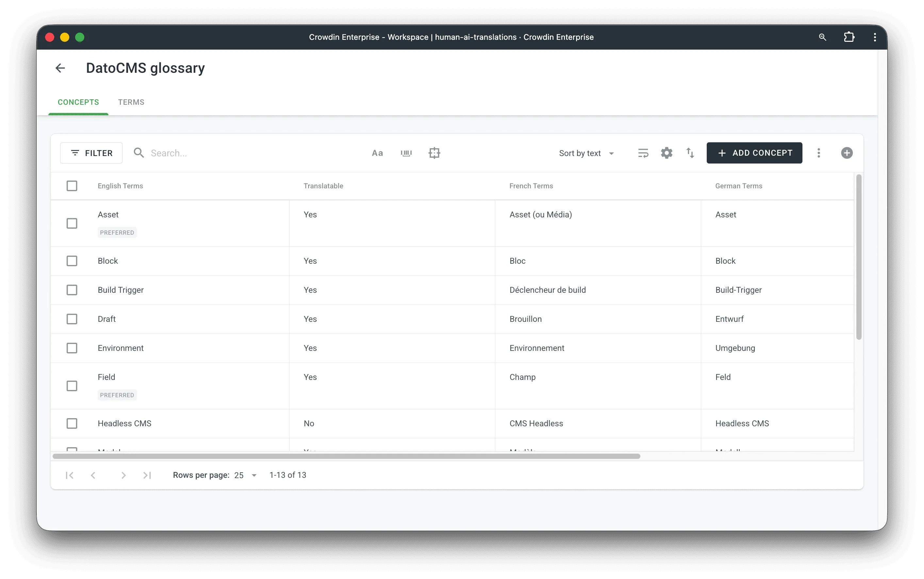Open glossary settings via gear icon
This screenshot has width=924, height=579.
tap(667, 153)
